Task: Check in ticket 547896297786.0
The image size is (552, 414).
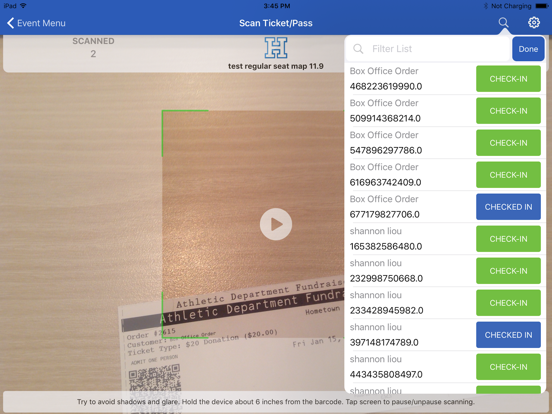Action: tap(508, 143)
